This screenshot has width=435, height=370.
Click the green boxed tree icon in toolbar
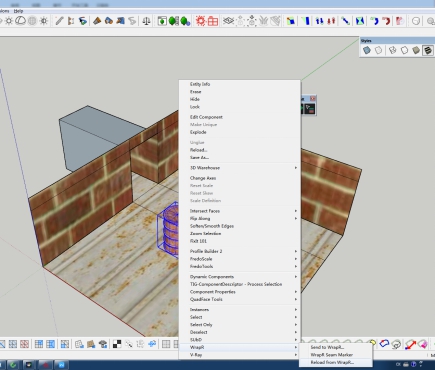pyautogui.click(x=162, y=21)
